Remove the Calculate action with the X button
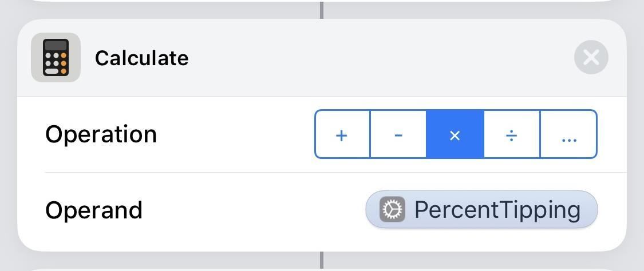The height and width of the screenshot is (271, 644). pyautogui.click(x=591, y=57)
